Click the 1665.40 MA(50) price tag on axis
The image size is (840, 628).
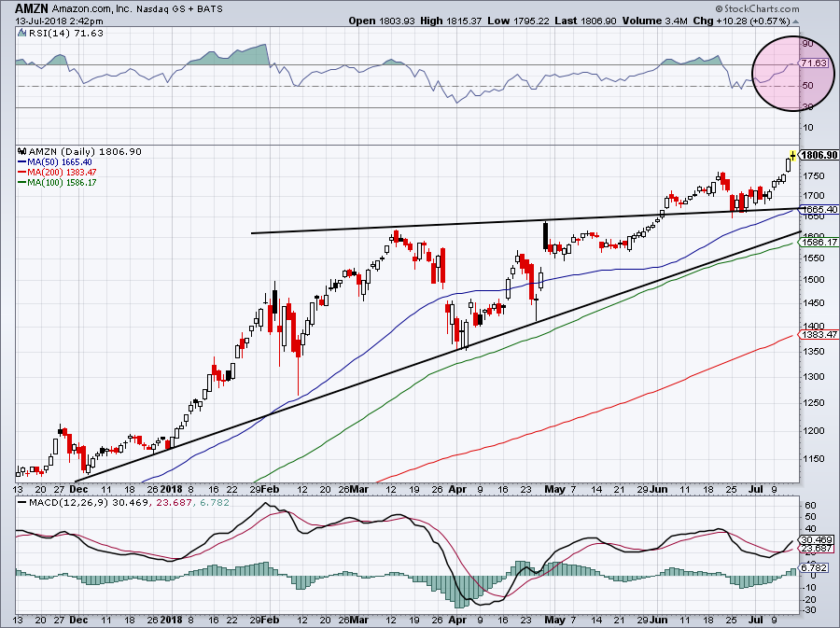pos(819,209)
